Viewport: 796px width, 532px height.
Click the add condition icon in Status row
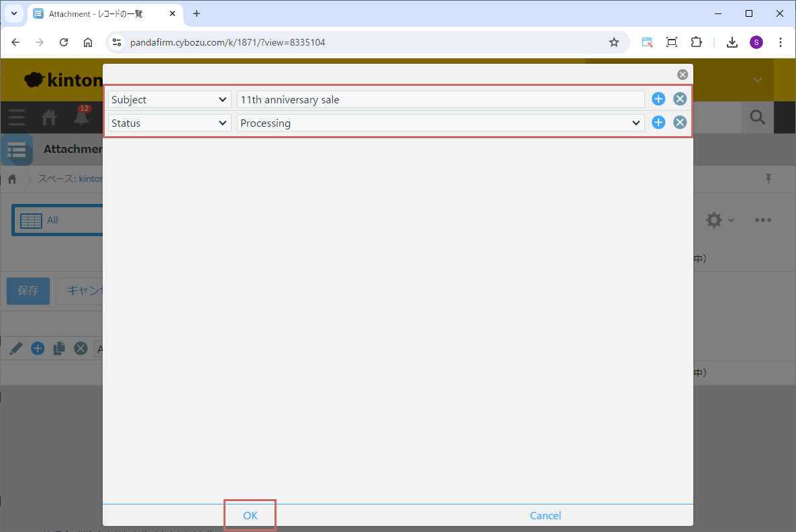click(x=658, y=122)
